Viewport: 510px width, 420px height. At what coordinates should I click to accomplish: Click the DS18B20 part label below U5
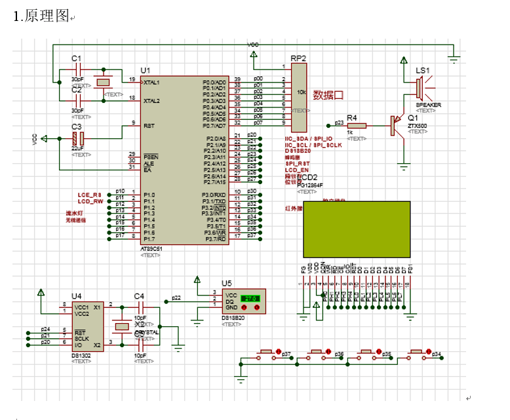click(x=233, y=318)
